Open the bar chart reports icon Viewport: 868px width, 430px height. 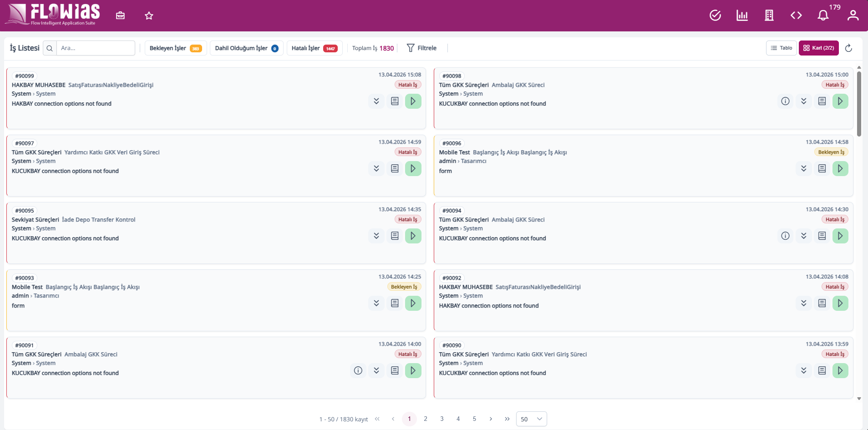click(x=742, y=15)
